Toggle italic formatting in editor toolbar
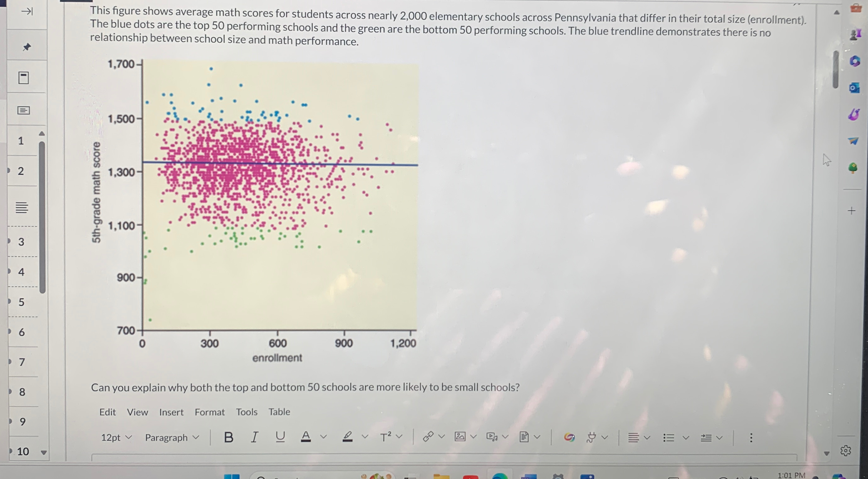 pos(255,437)
